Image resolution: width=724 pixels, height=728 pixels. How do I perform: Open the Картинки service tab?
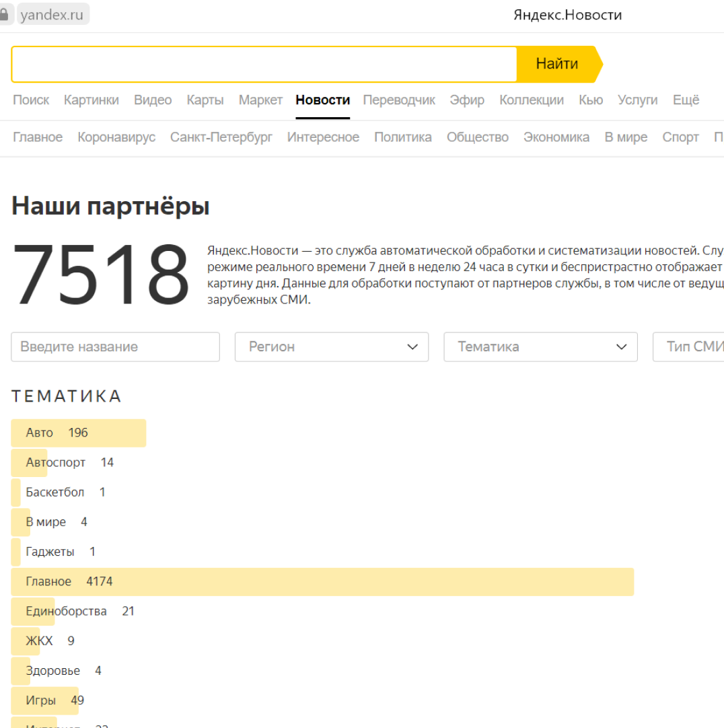[x=92, y=100]
